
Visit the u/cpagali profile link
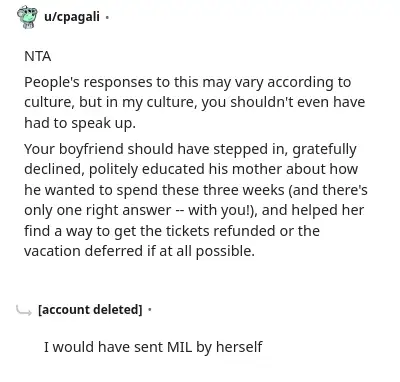72,16
